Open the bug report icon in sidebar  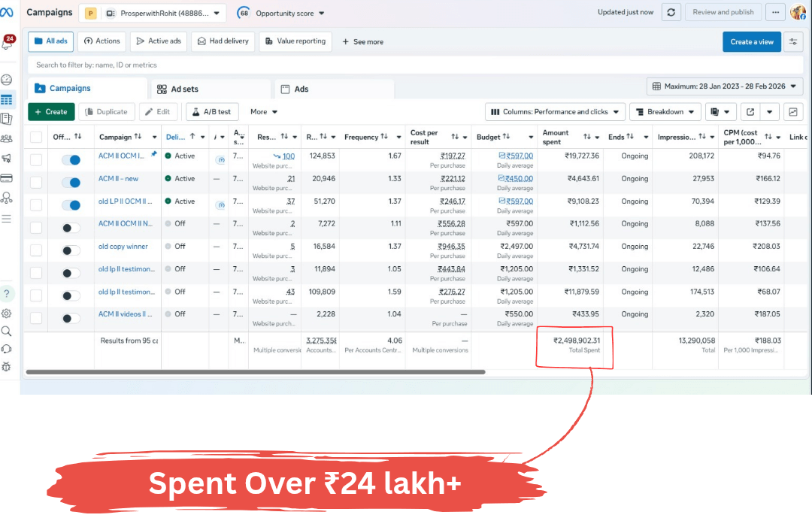click(7, 367)
